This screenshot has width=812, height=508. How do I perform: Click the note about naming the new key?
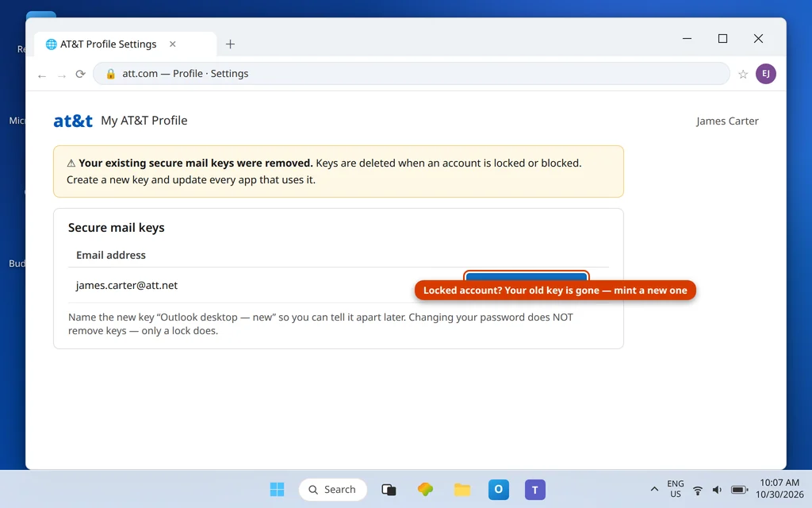[320, 324]
